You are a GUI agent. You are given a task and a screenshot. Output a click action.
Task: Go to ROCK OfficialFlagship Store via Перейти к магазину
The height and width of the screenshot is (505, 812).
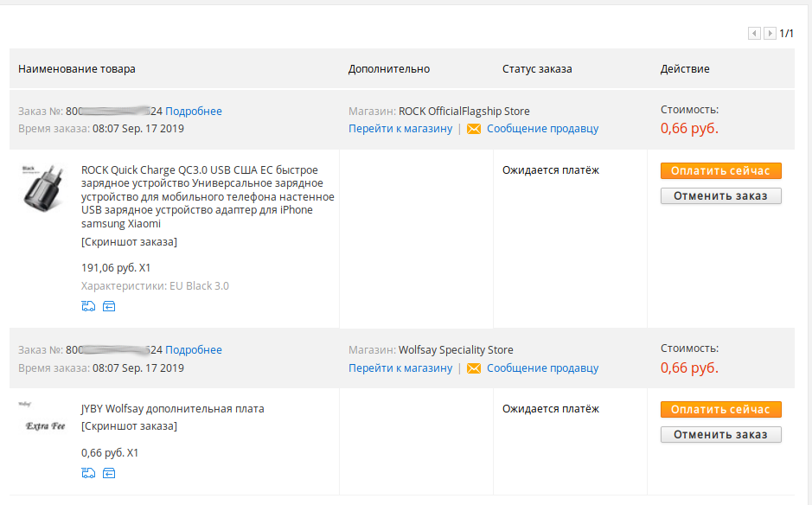tap(400, 129)
